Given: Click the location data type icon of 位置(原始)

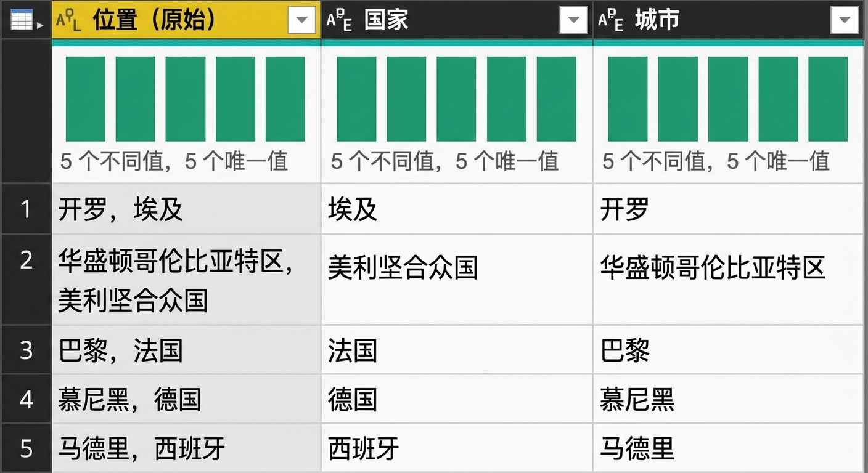Looking at the screenshot, I should tap(68, 21).
